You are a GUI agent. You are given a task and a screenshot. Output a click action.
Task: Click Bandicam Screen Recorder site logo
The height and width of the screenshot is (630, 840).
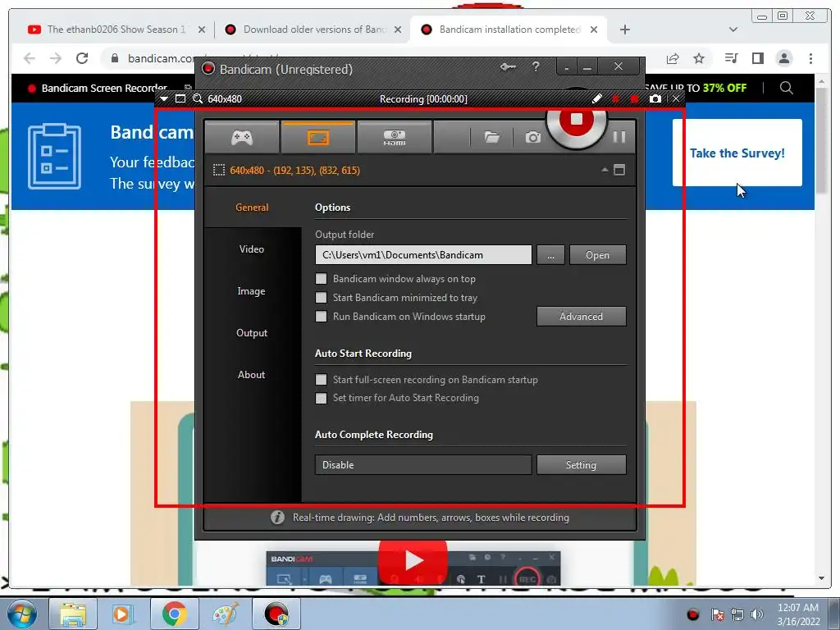[98, 88]
